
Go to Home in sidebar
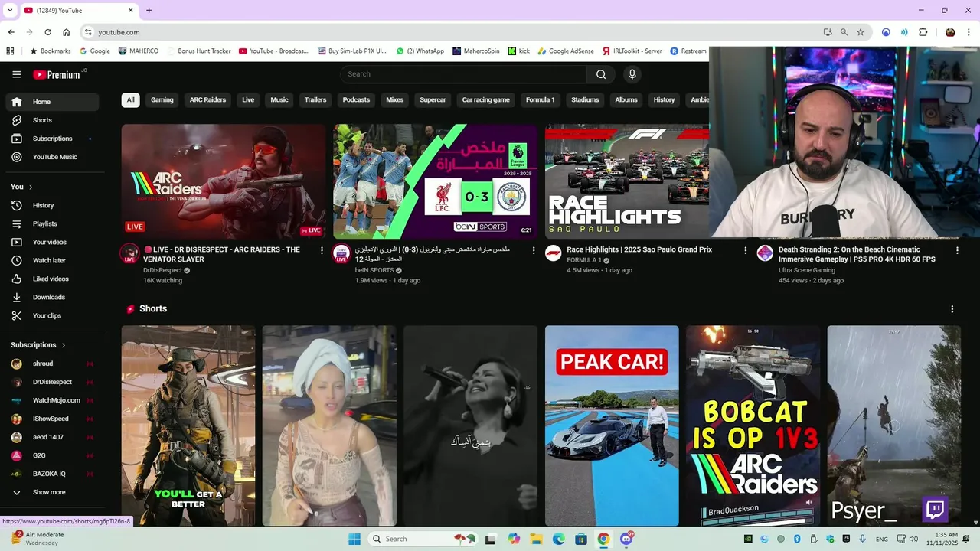click(x=52, y=102)
